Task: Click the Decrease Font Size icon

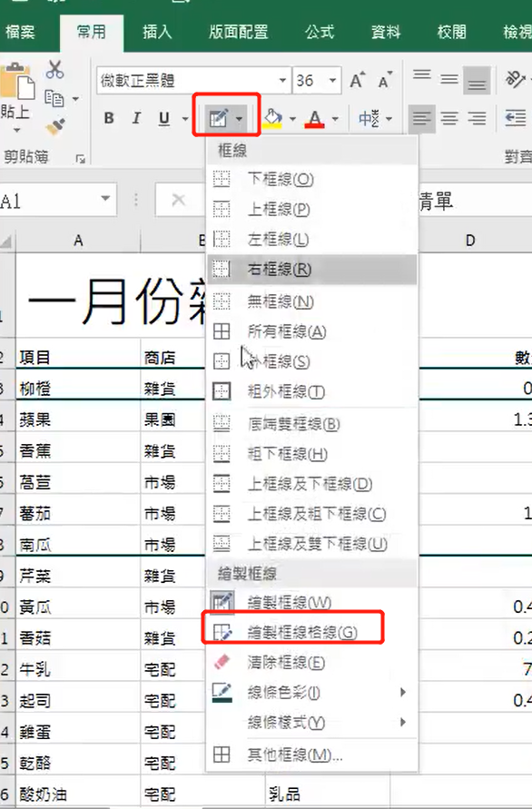Action: pyautogui.click(x=385, y=80)
